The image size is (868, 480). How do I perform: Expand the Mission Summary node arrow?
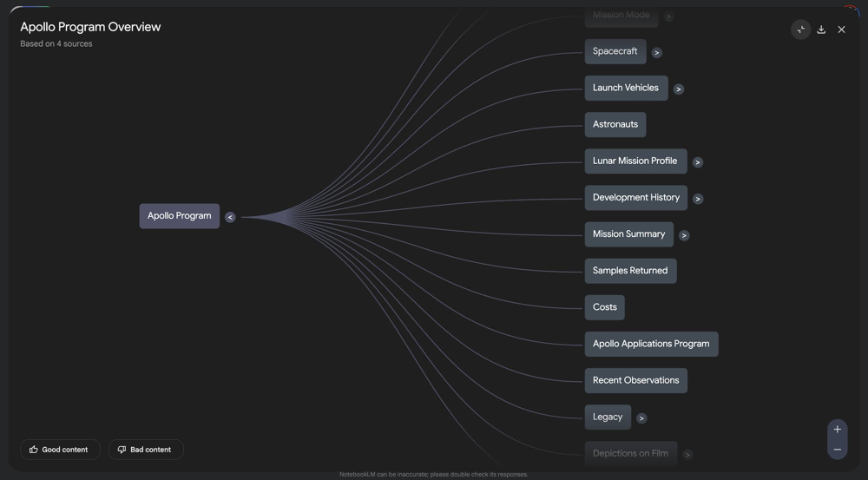684,235
